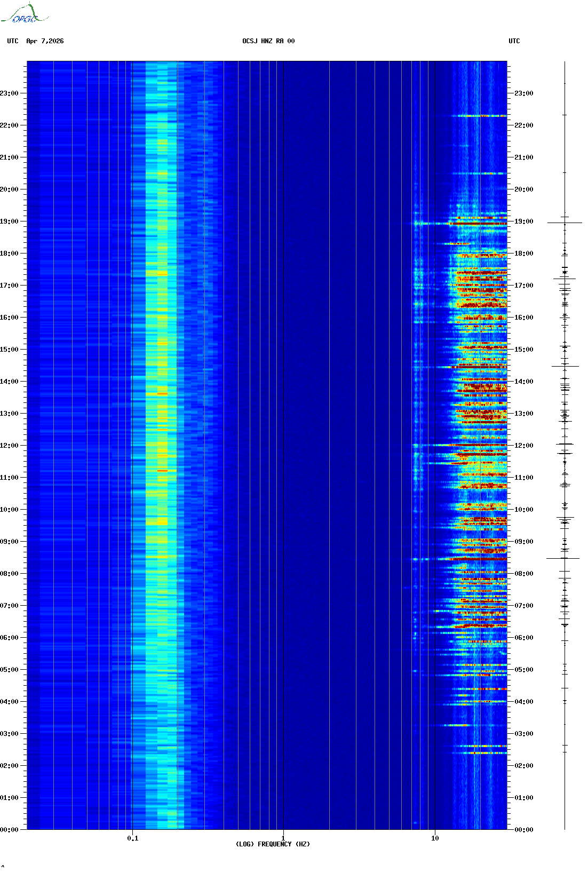Screen dimensions: 588x872
Task: Select the station title OCSJ HNZ RA 00
Action: click(x=268, y=41)
